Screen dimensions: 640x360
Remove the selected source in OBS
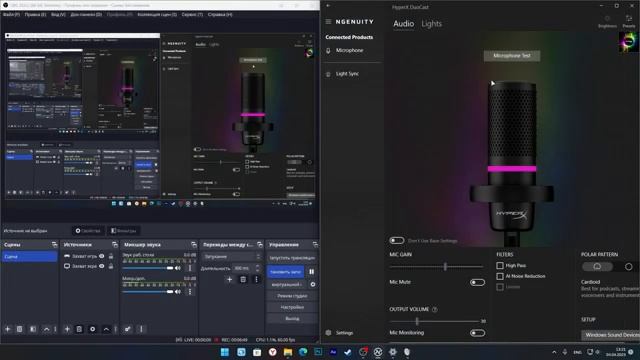(79, 329)
